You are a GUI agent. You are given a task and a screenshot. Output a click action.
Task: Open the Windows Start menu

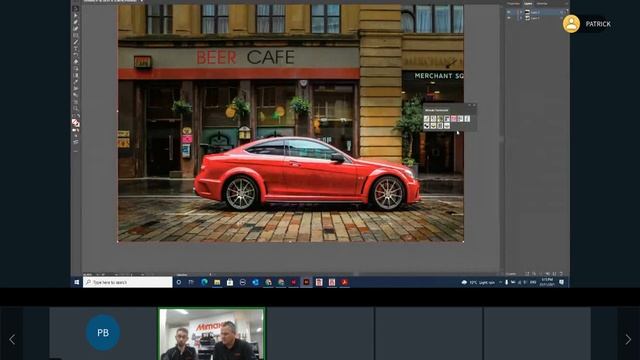[77, 282]
